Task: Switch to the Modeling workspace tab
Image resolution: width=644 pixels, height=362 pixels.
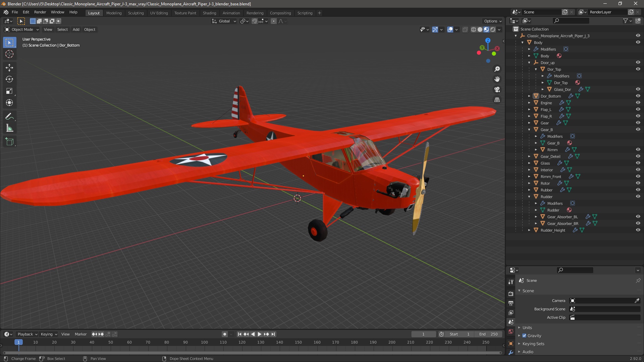Action: (x=114, y=13)
